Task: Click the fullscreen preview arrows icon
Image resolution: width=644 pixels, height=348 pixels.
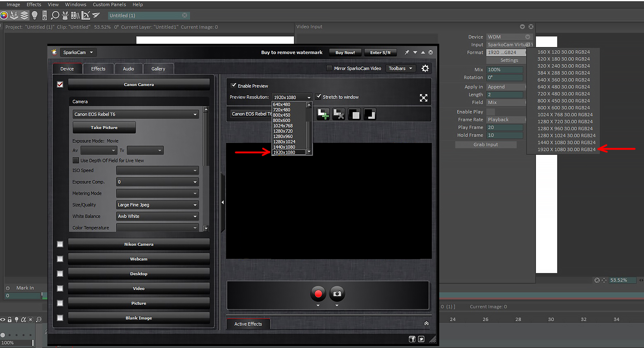Action: tap(423, 98)
